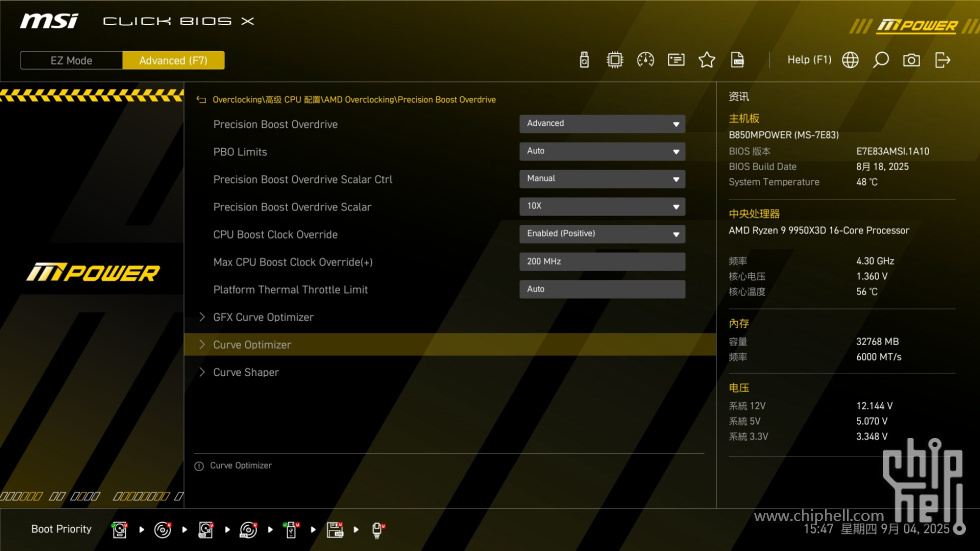Open the CPU Boost Clock Override dropdown

tap(602, 234)
